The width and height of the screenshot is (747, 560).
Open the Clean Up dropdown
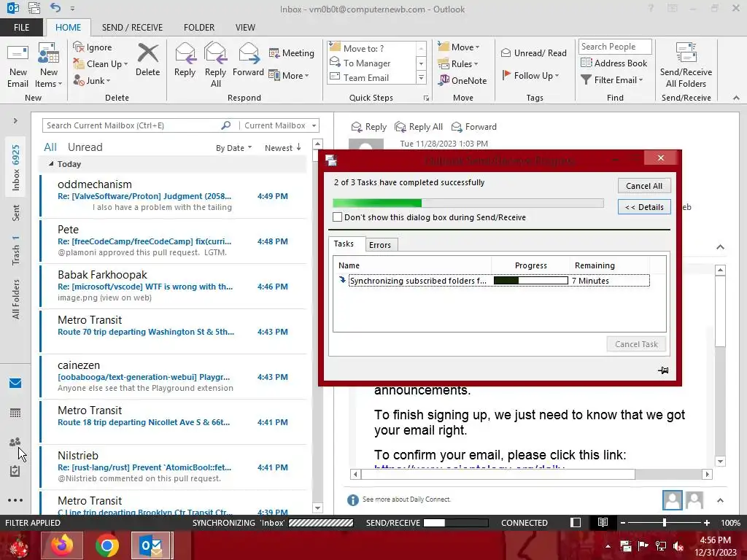(x=101, y=64)
